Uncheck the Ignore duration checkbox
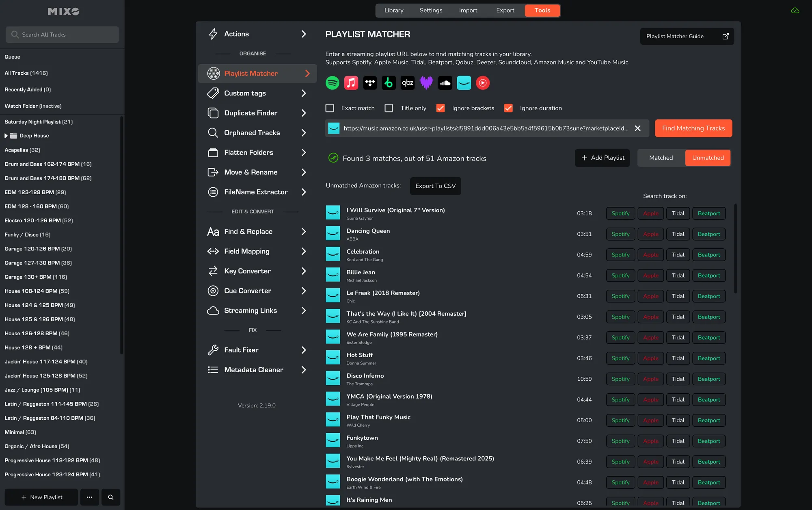This screenshot has width=812, height=510. pyautogui.click(x=508, y=108)
